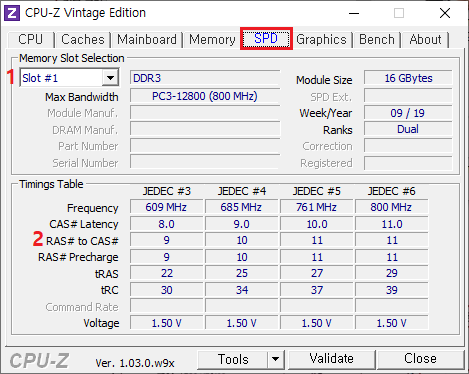The image size is (469, 374).
Task: Click the tRAS value 27
Action: coord(316,273)
